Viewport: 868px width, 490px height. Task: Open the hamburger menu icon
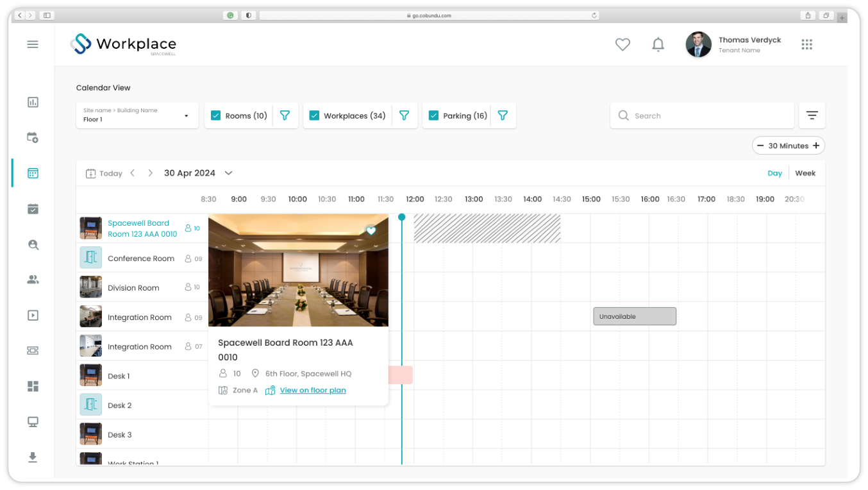pyautogui.click(x=33, y=44)
